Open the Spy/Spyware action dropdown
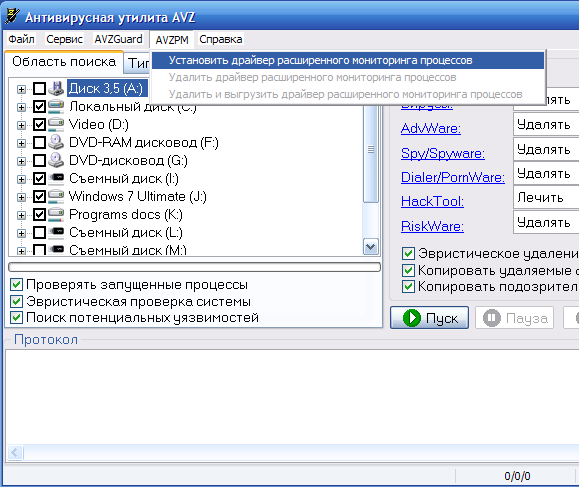Viewport: 579px width, 487px height. [546, 149]
